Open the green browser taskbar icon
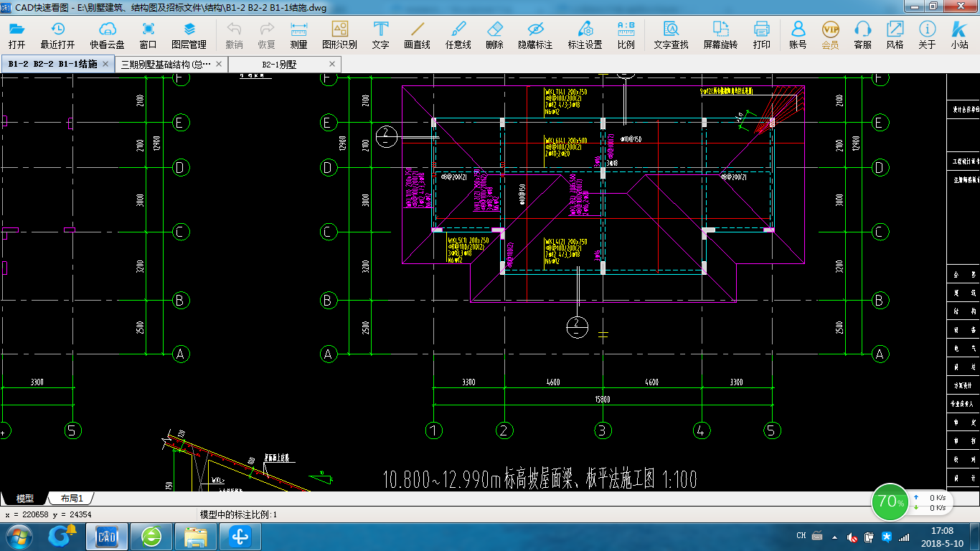 tap(151, 537)
